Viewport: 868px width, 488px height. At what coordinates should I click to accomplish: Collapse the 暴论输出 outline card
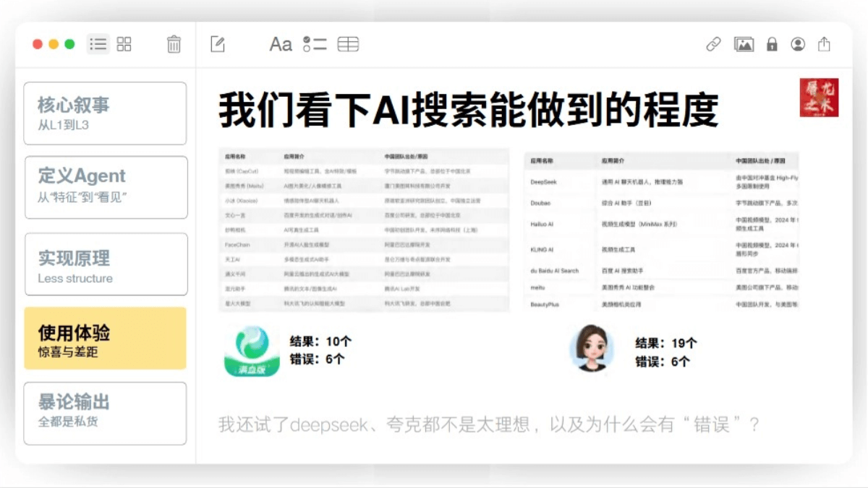[x=105, y=413]
